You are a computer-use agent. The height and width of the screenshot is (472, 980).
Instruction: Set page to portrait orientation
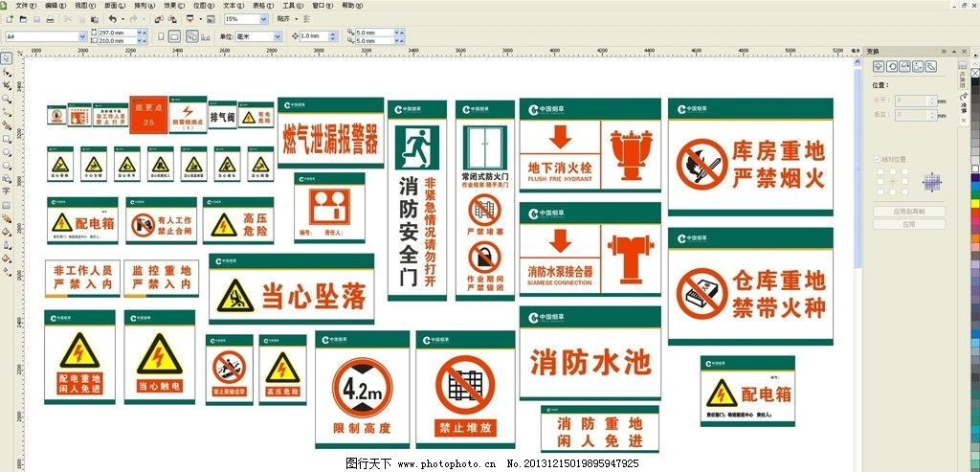point(161,37)
